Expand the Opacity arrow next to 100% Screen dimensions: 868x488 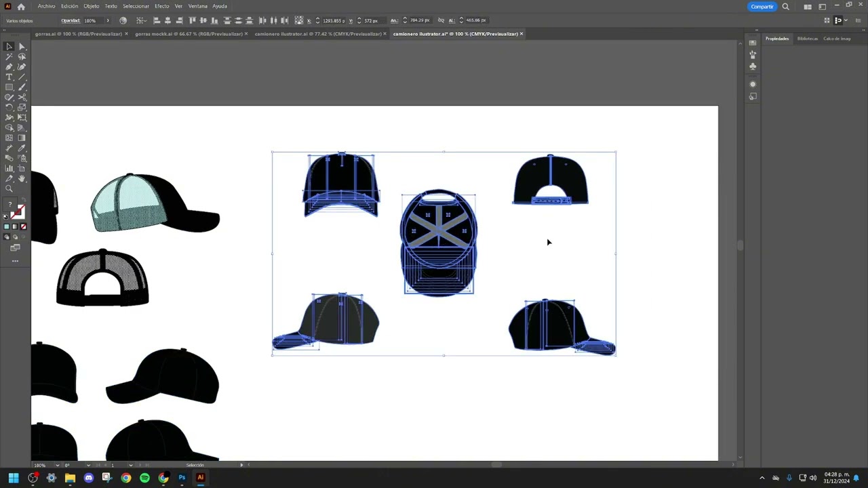coord(107,20)
